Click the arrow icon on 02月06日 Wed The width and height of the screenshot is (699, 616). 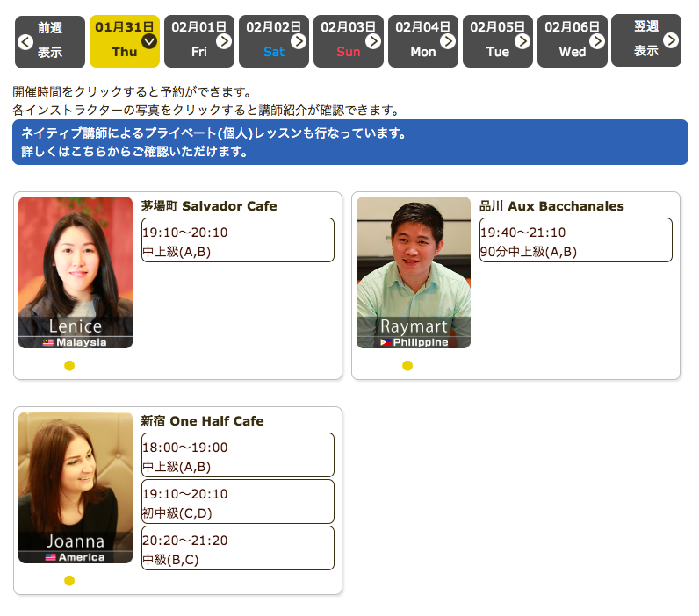point(597,40)
